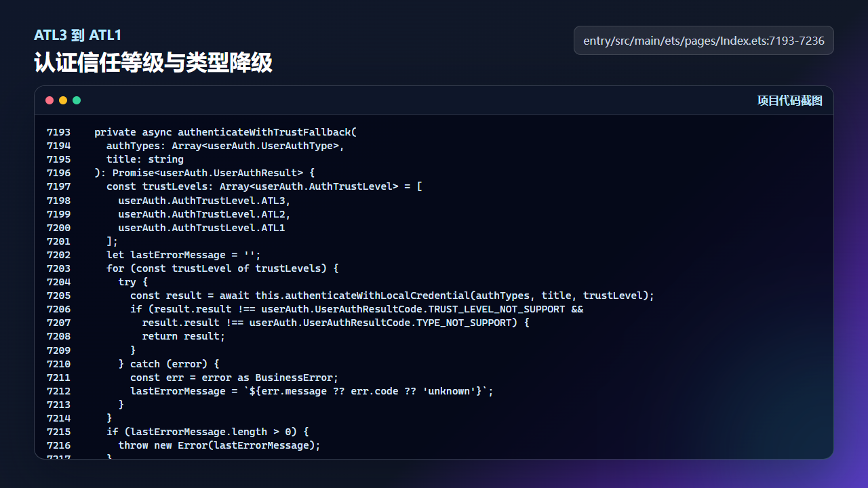Click the 'title: string' line
The width and height of the screenshot is (868, 488).
coord(145,159)
